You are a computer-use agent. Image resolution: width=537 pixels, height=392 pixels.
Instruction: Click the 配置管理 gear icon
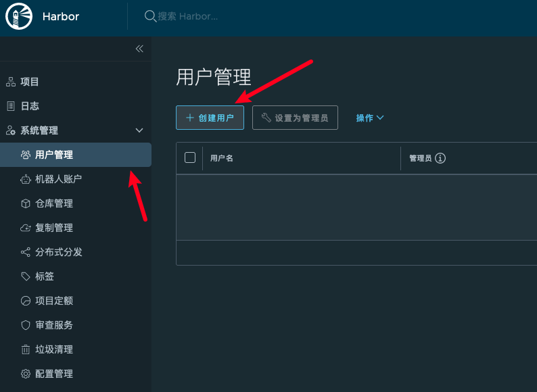[x=25, y=374]
